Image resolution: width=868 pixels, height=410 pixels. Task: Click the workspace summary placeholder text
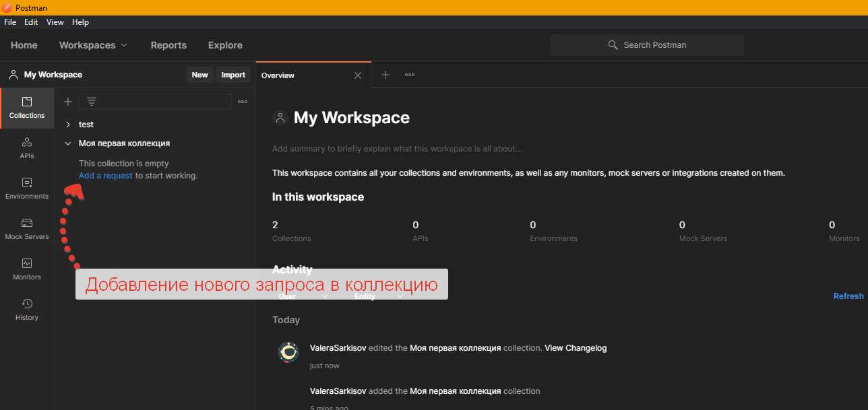(397, 149)
